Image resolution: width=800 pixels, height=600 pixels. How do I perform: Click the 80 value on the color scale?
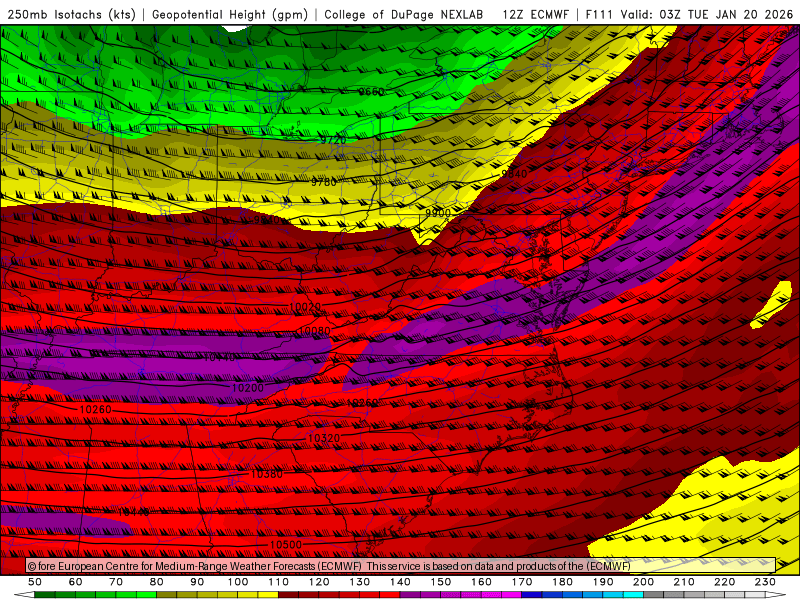(x=157, y=582)
